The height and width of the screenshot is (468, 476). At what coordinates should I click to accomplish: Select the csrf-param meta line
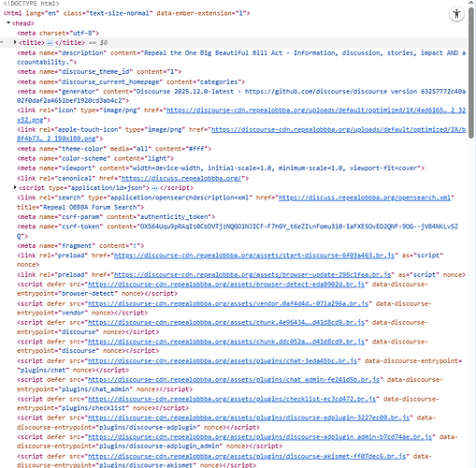pos(116,216)
